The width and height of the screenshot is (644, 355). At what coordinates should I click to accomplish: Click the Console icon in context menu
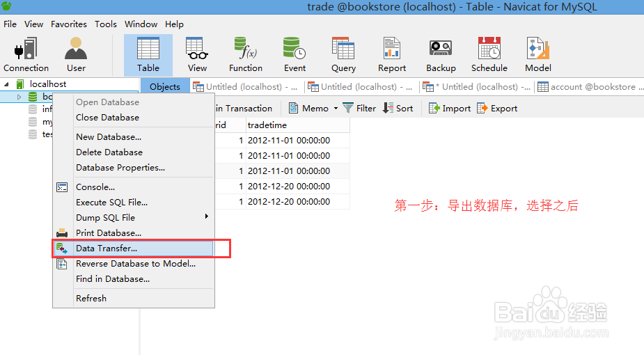pyautogui.click(x=62, y=187)
